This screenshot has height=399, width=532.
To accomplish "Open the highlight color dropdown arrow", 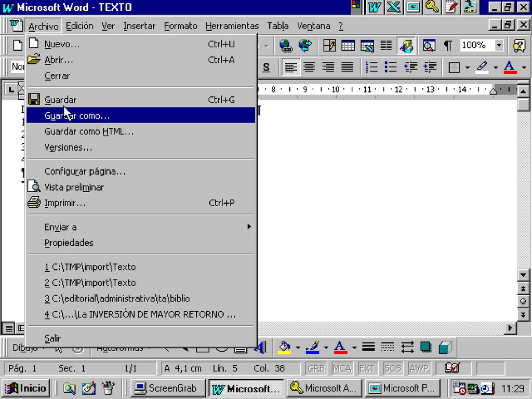I will [x=496, y=68].
